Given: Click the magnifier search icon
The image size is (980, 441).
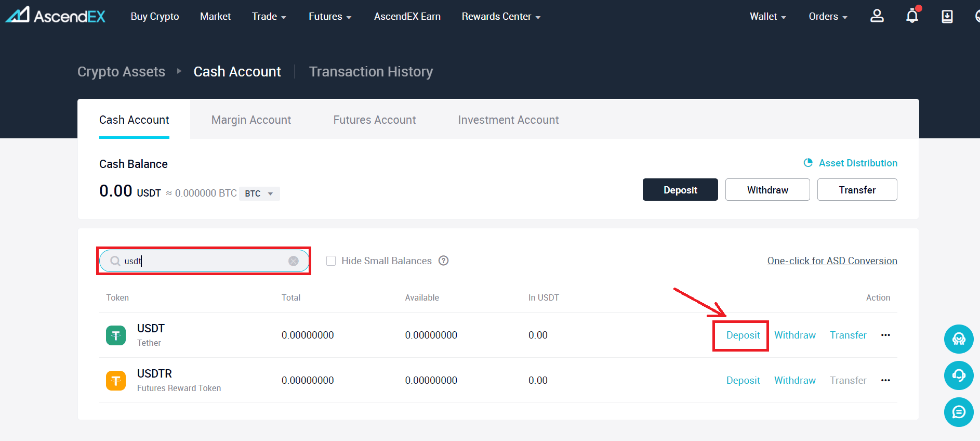Looking at the screenshot, I should point(115,261).
